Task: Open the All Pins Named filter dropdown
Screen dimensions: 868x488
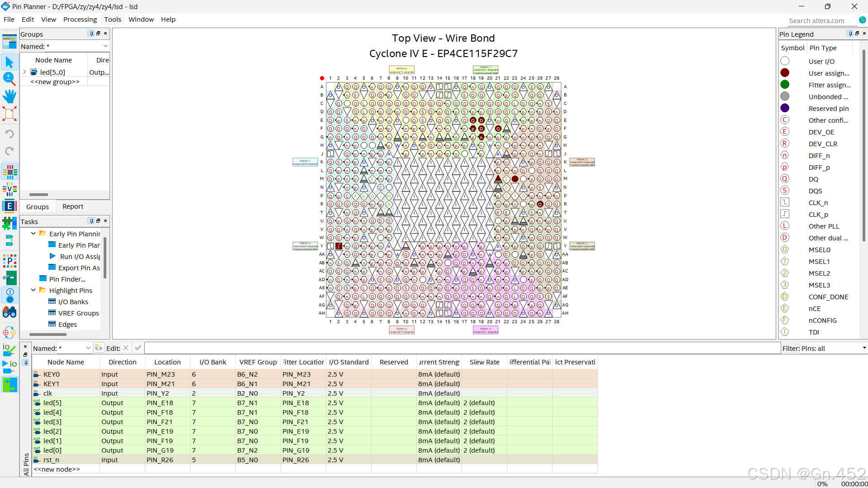Action: [x=88, y=348]
